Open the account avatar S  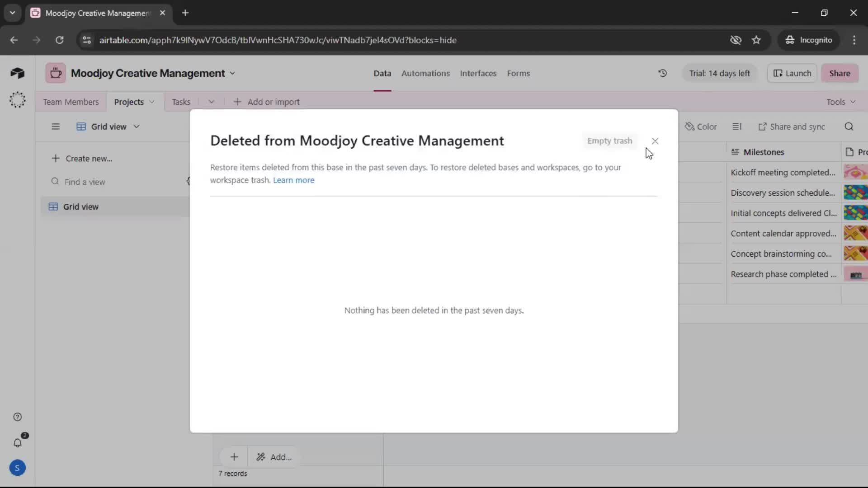tap(17, 468)
